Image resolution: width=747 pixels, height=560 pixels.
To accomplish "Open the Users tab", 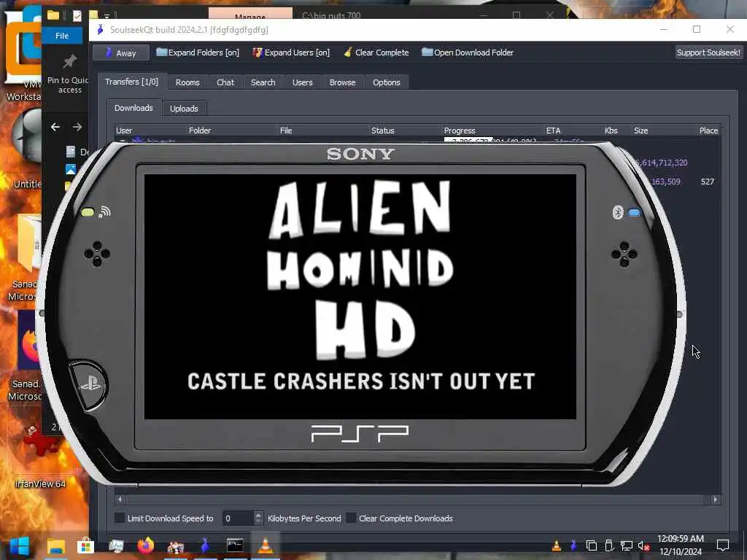I will pyautogui.click(x=303, y=82).
